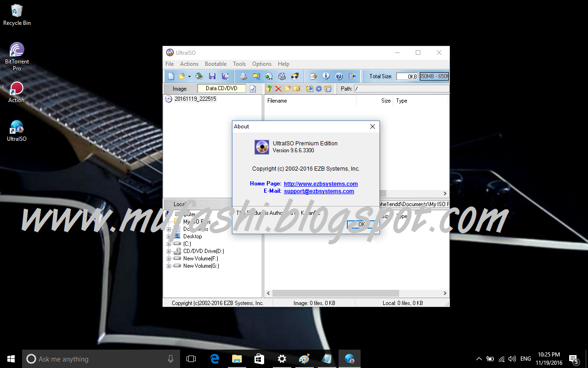588x368 pixels.
Task: Click the folder-with-globe icon before Path
Action: [x=328, y=89]
